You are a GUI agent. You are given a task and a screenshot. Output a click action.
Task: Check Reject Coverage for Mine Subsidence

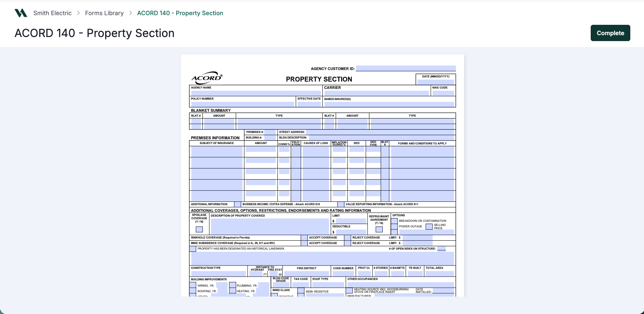coord(348,243)
